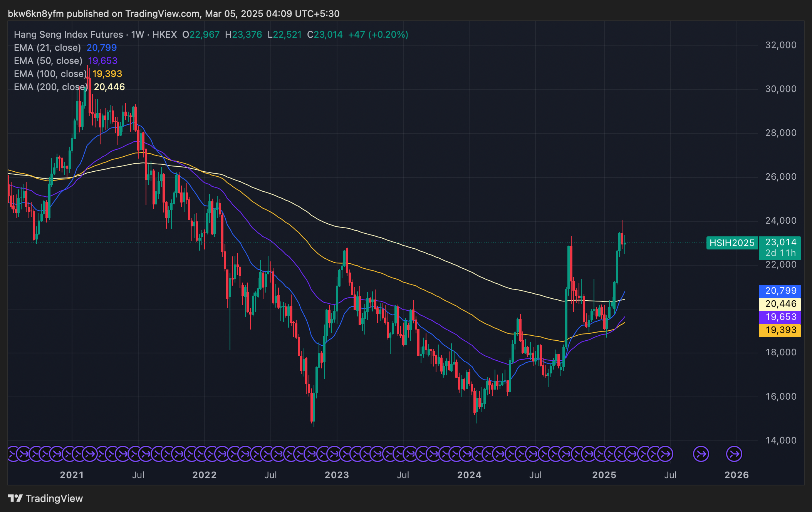The width and height of the screenshot is (812, 512).
Task: Click the last rollover icon in the continuous row
Action: [665, 454]
